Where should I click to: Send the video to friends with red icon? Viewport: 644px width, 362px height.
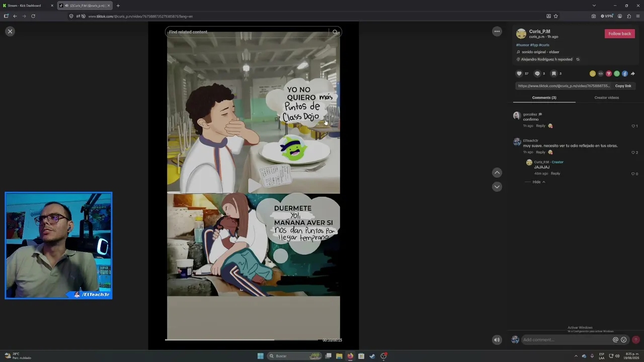coord(609,73)
